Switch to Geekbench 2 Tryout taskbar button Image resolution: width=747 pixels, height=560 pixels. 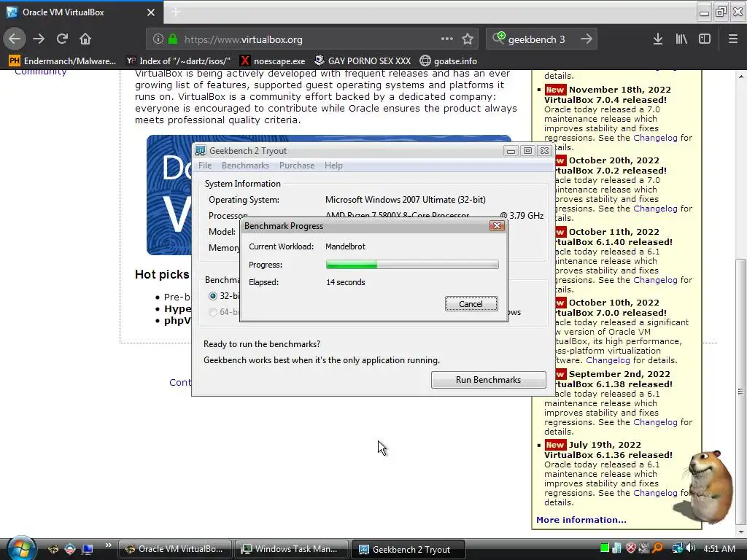click(408, 549)
